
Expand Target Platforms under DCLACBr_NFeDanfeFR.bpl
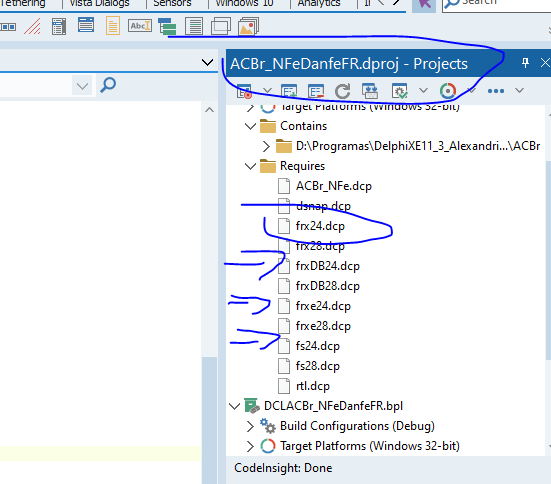pos(250,446)
